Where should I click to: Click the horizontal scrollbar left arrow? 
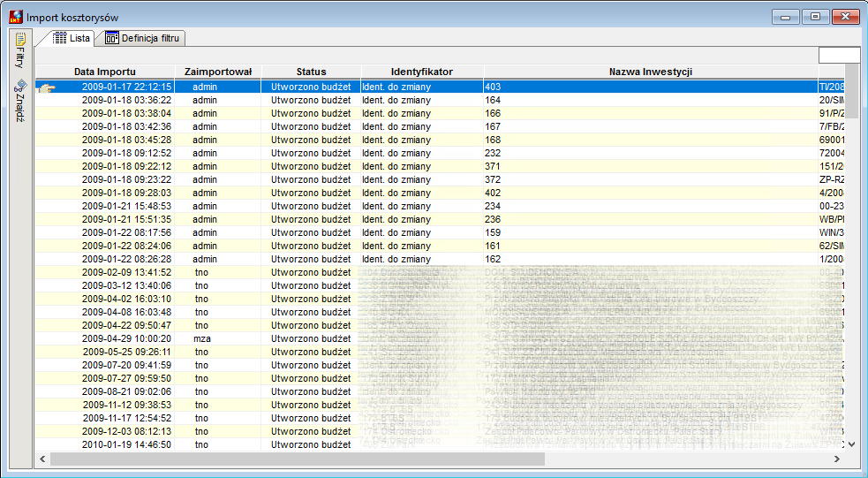coord(42,459)
